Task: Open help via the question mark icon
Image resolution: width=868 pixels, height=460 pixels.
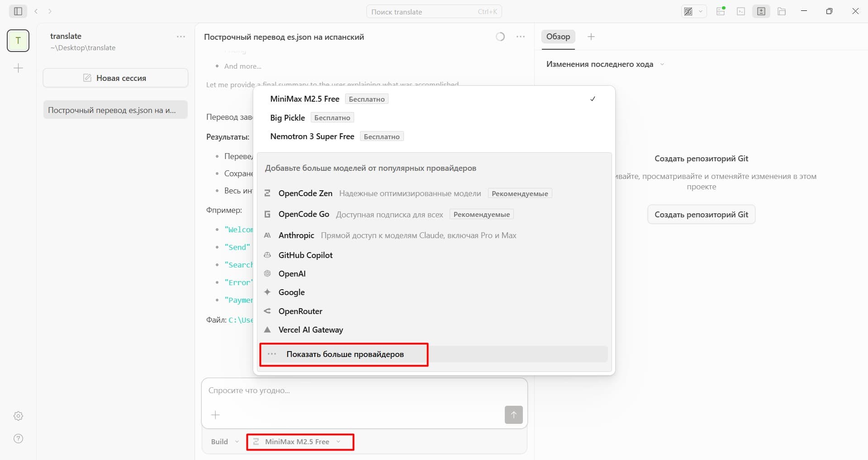Action: click(x=18, y=438)
